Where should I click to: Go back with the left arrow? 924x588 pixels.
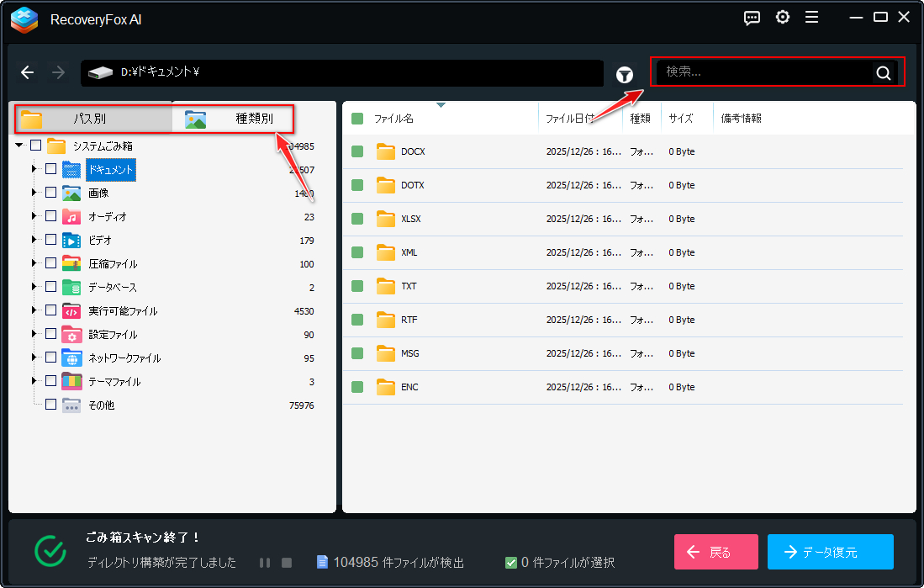click(x=28, y=72)
